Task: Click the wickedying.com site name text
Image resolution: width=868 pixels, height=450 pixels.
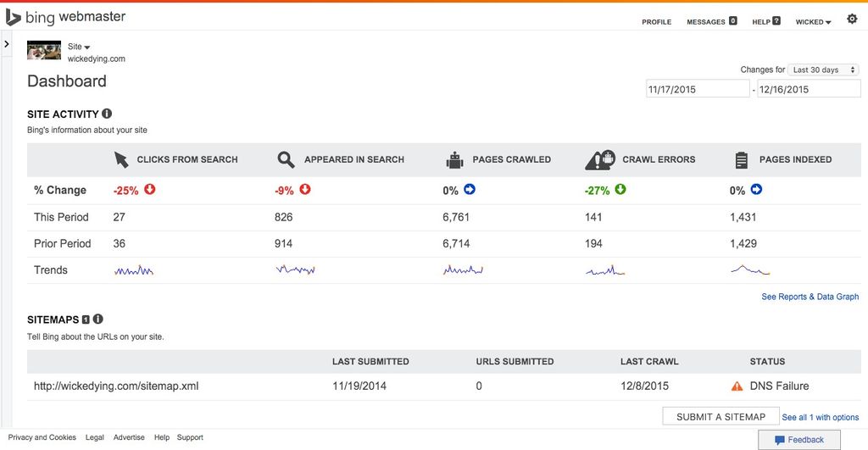Action: click(97, 58)
